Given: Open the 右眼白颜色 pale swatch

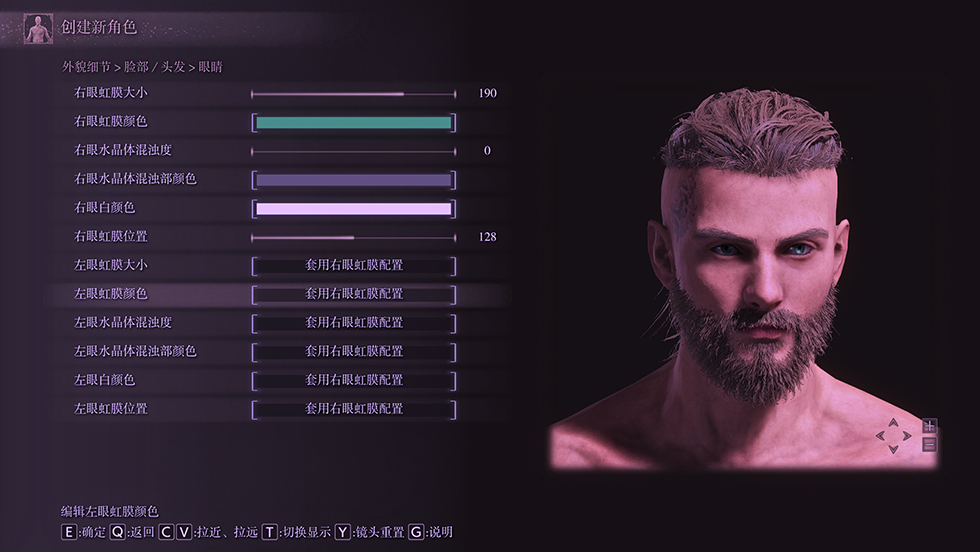Looking at the screenshot, I should [354, 209].
